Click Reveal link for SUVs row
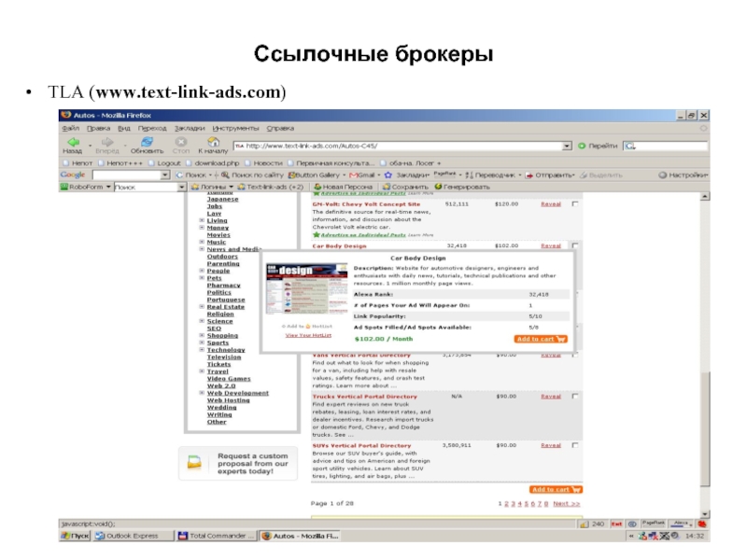This screenshot has width=747, height=560. coord(551,445)
